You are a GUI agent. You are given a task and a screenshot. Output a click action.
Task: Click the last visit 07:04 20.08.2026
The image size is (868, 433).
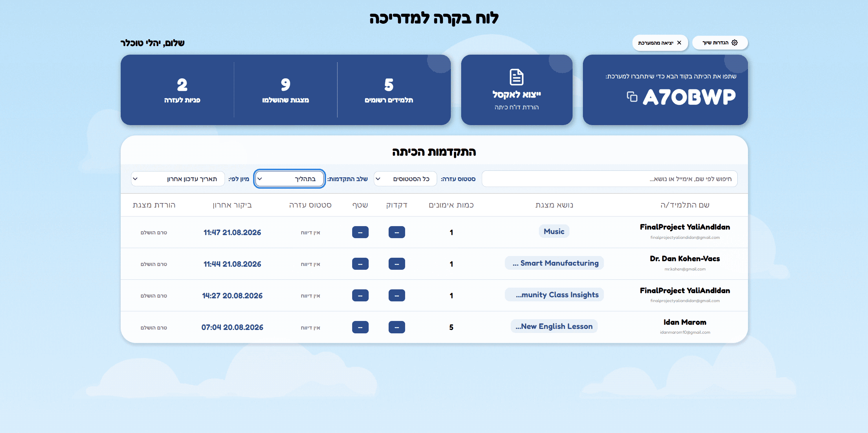232,327
